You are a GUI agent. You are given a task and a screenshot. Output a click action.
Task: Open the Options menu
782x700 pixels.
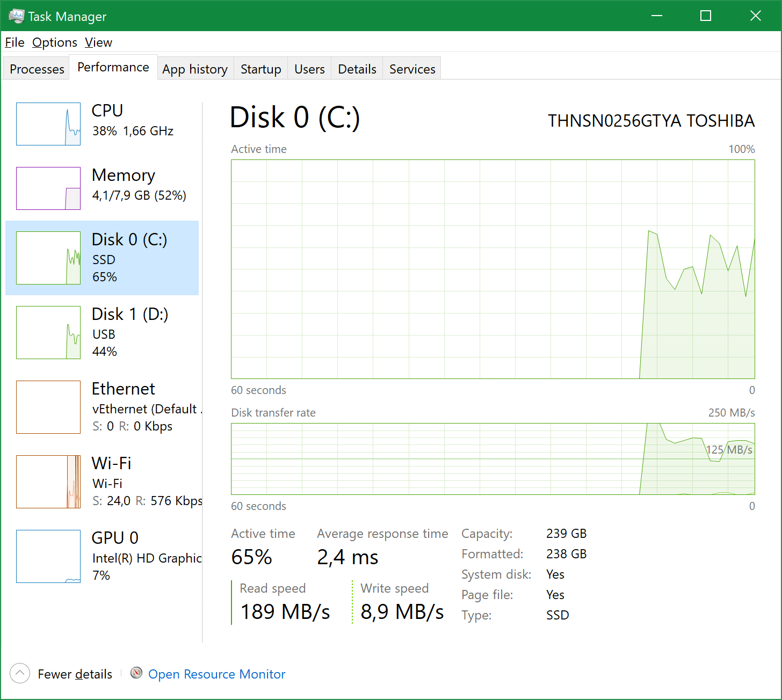(x=55, y=42)
